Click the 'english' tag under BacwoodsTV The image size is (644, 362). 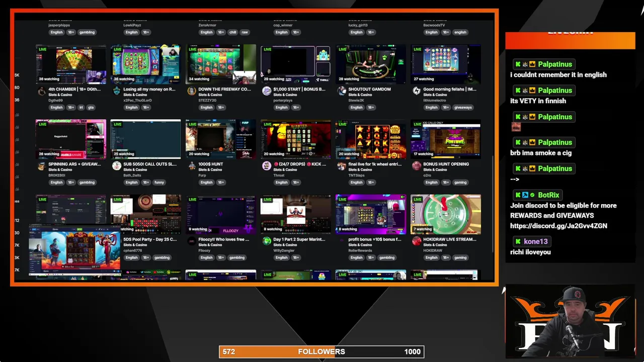pyautogui.click(x=460, y=32)
